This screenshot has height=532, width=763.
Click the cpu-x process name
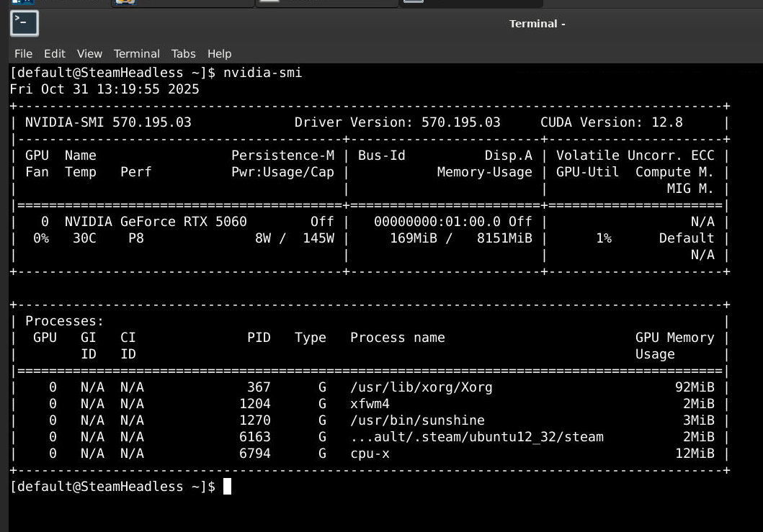[x=370, y=454]
